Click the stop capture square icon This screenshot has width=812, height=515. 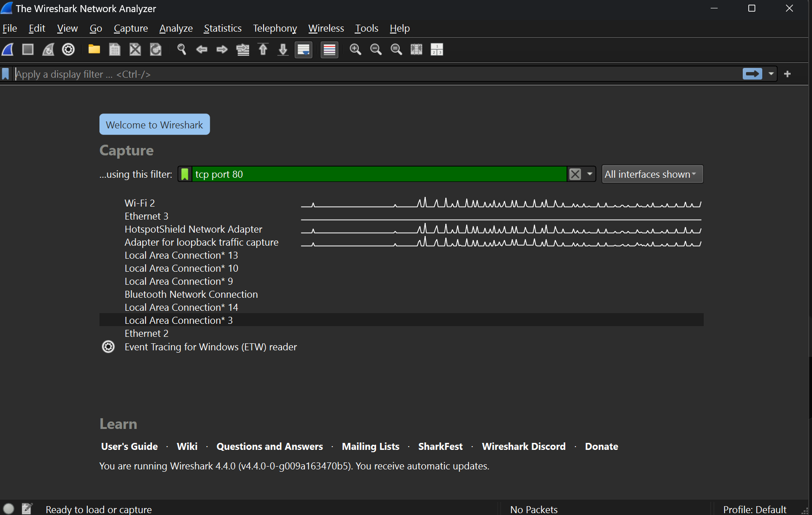(x=28, y=49)
